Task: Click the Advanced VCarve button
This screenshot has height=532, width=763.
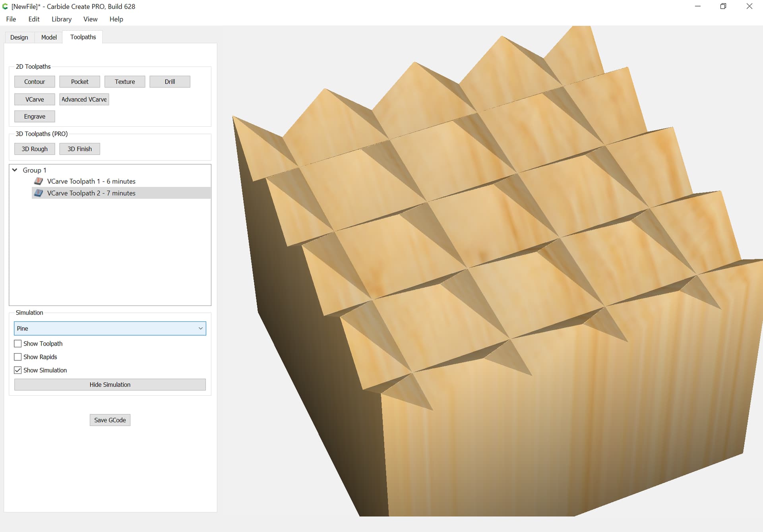Action: click(x=84, y=99)
